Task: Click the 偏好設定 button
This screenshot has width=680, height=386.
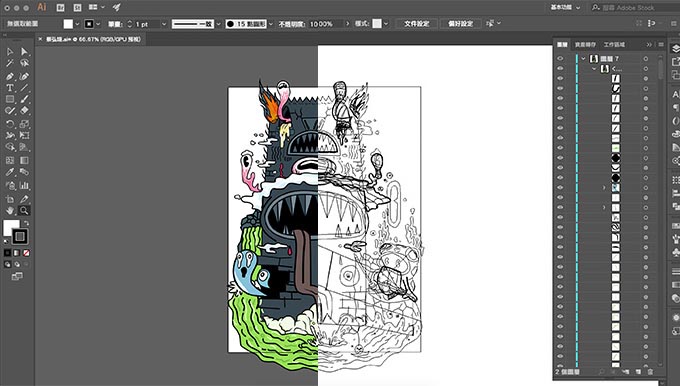Action: pos(461,23)
